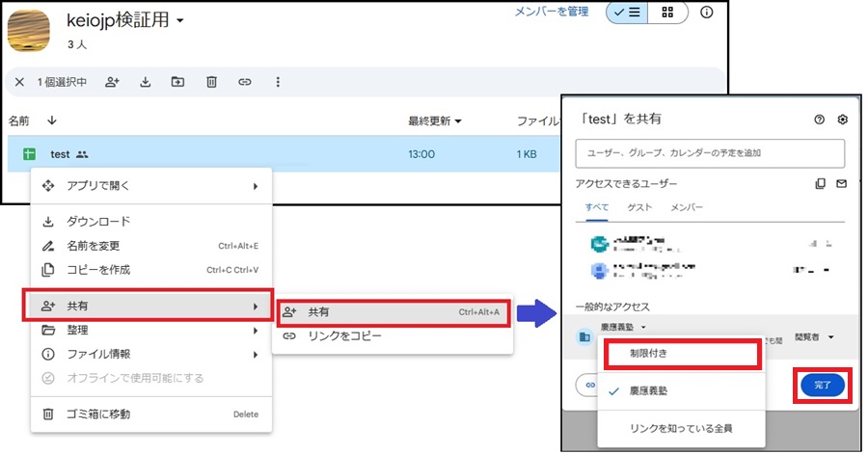Expand the keiojp検証用 drive name dropdown

[x=180, y=20]
